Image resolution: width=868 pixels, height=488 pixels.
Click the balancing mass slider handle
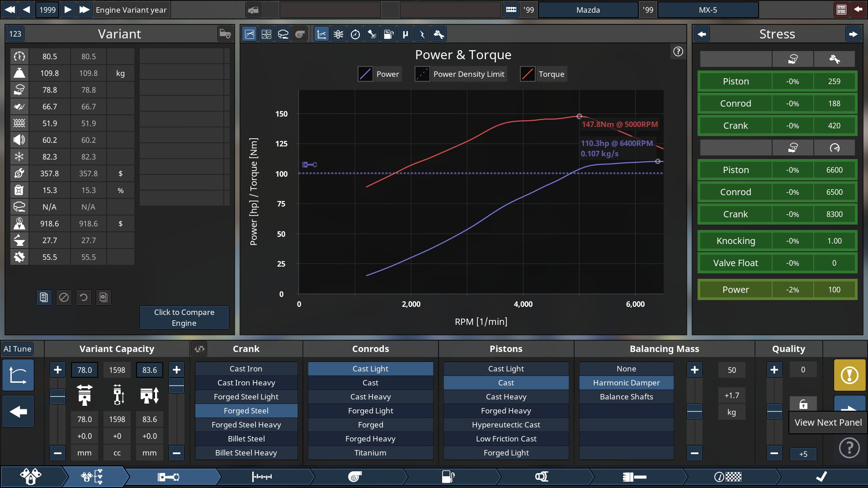(694, 411)
